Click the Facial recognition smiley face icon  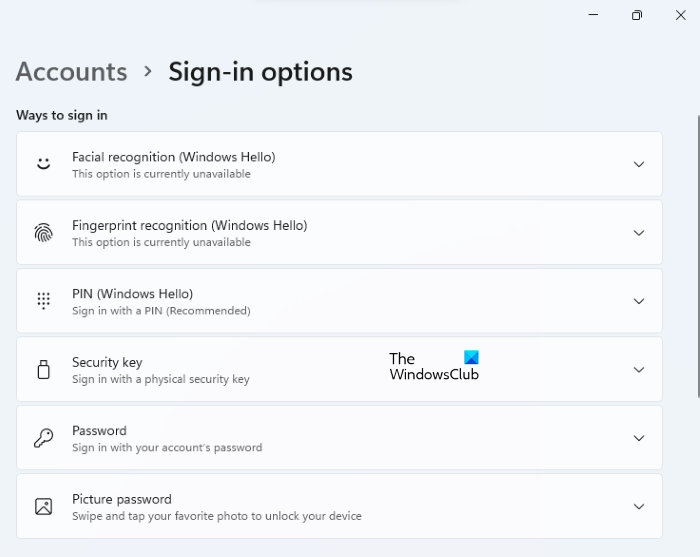[43, 164]
